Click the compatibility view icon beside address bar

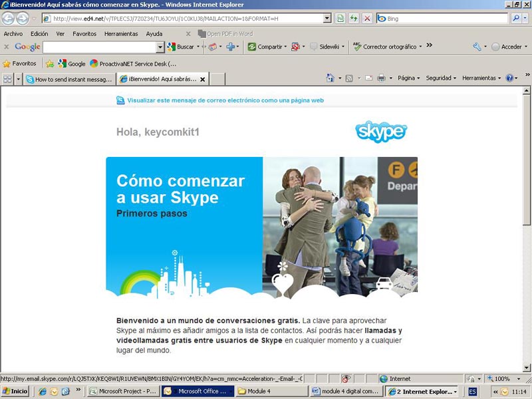[x=340, y=19]
